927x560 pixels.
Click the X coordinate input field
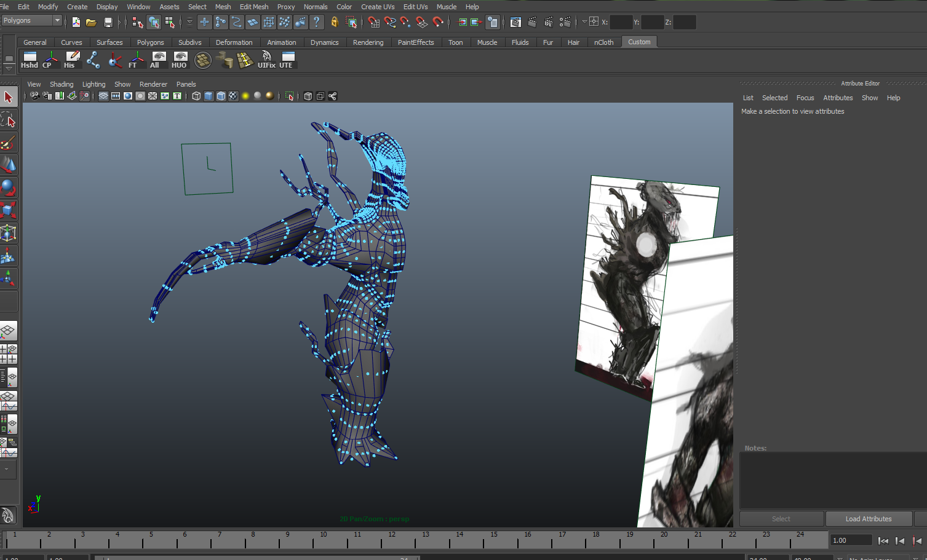coord(620,22)
